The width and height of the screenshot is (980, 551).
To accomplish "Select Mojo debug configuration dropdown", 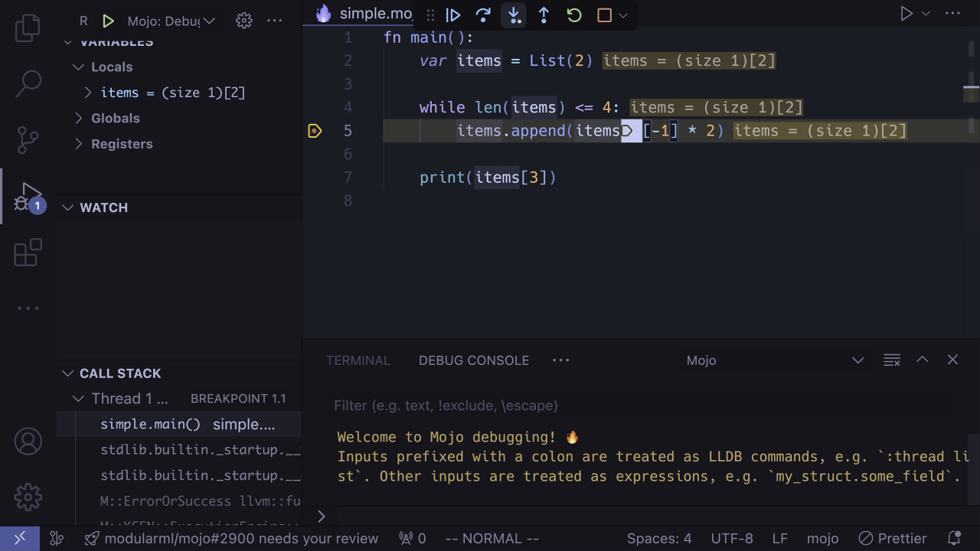I will pos(171,21).
